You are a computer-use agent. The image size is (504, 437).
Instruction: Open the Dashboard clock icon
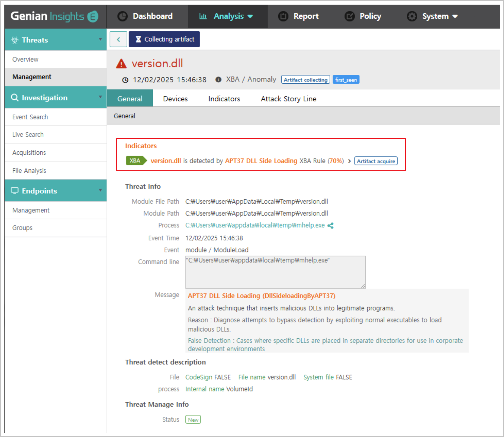(x=123, y=16)
